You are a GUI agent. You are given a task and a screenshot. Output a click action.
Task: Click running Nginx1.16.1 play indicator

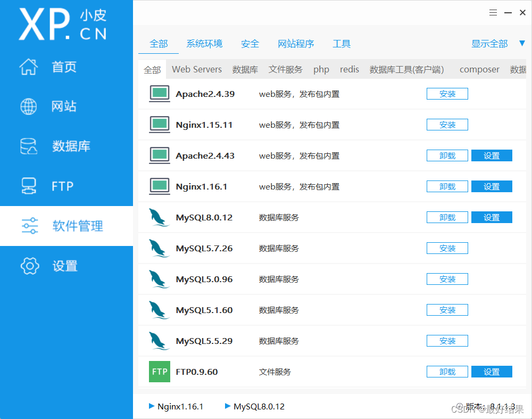click(152, 406)
